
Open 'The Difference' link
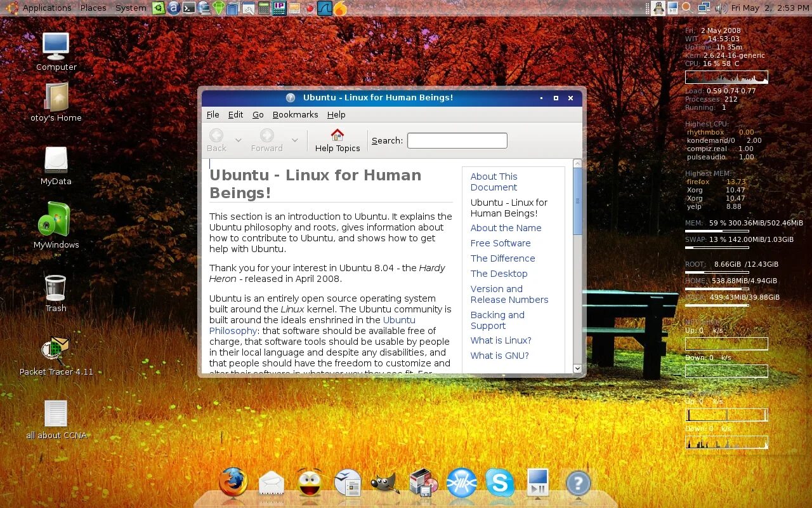tap(502, 258)
